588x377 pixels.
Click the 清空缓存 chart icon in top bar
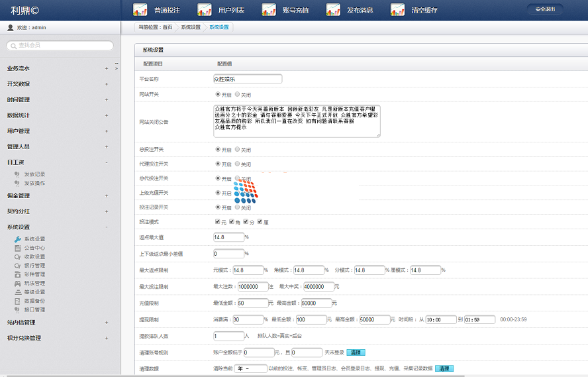pos(397,10)
